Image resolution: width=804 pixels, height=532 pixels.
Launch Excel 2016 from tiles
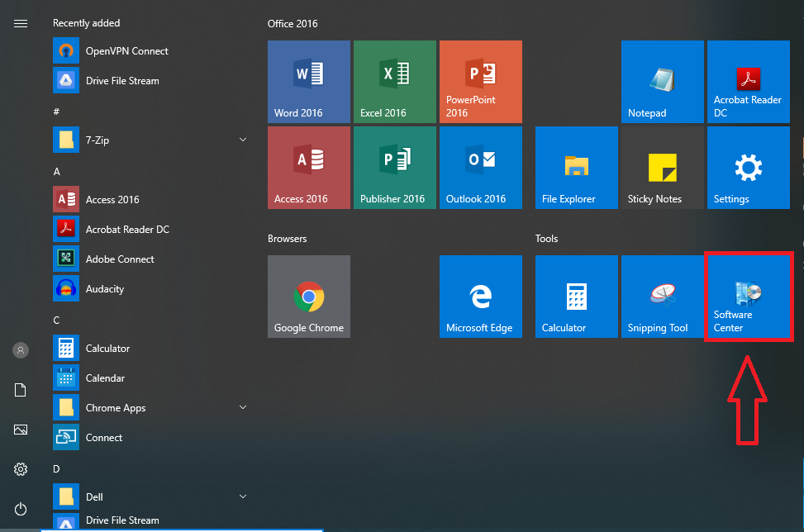395,81
